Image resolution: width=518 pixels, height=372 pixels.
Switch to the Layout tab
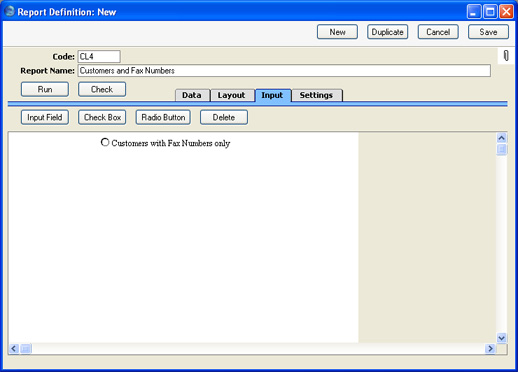(232, 95)
